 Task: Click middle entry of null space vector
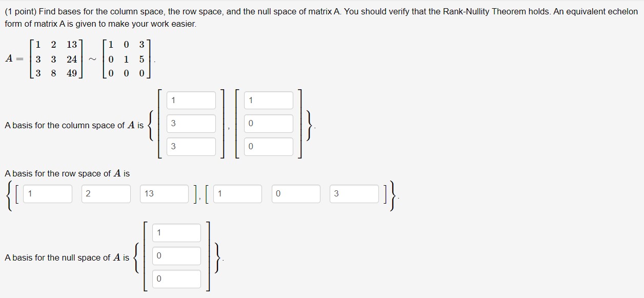176,256
